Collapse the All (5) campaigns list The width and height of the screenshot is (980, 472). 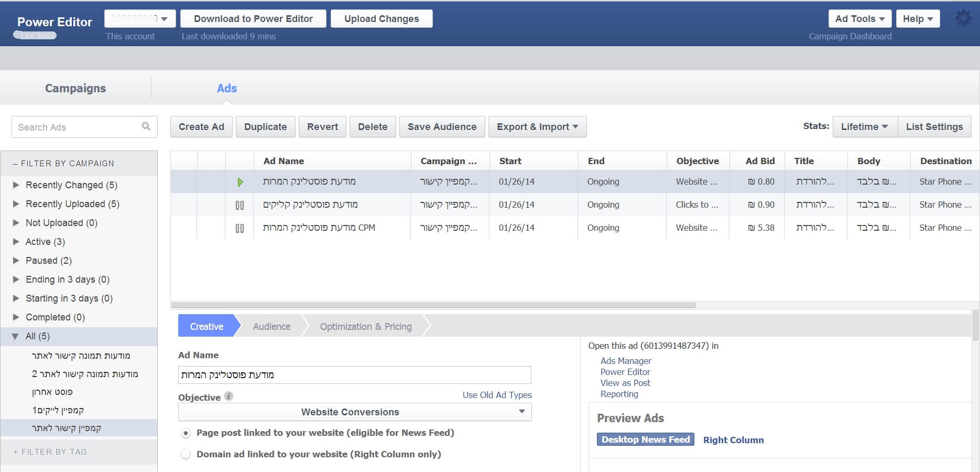16,336
